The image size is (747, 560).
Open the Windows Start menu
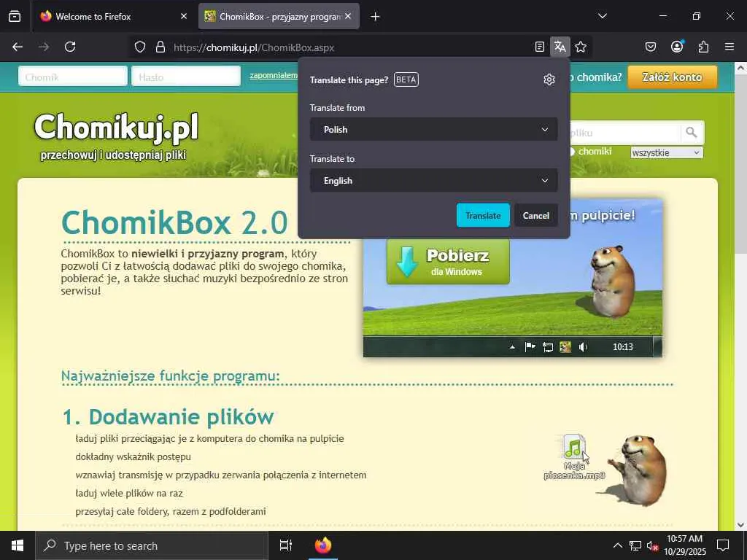click(18, 545)
